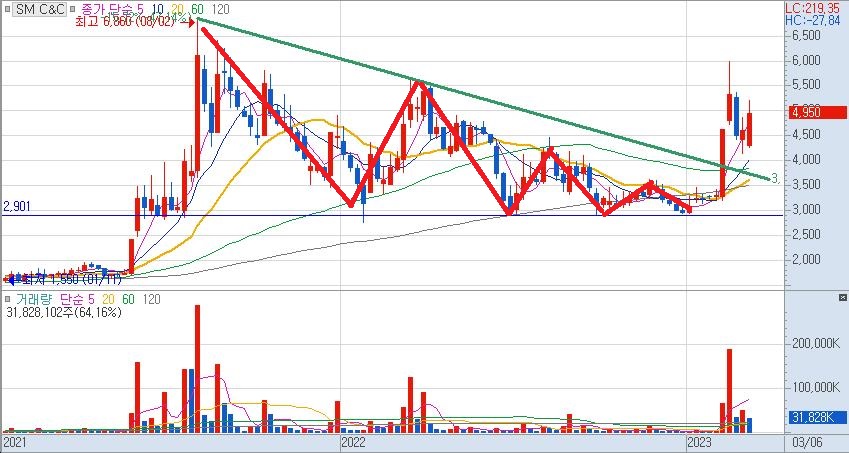
Task: Select the 20-period volume moving average legend
Action: point(107,299)
